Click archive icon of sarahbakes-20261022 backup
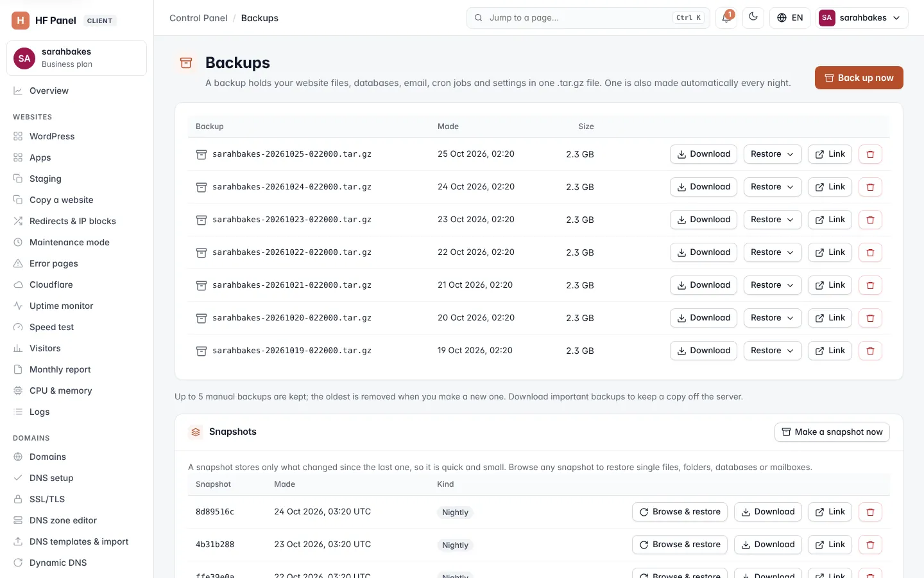Image resolution: width=924 pixels, height=578 pixels. [201, 252]
